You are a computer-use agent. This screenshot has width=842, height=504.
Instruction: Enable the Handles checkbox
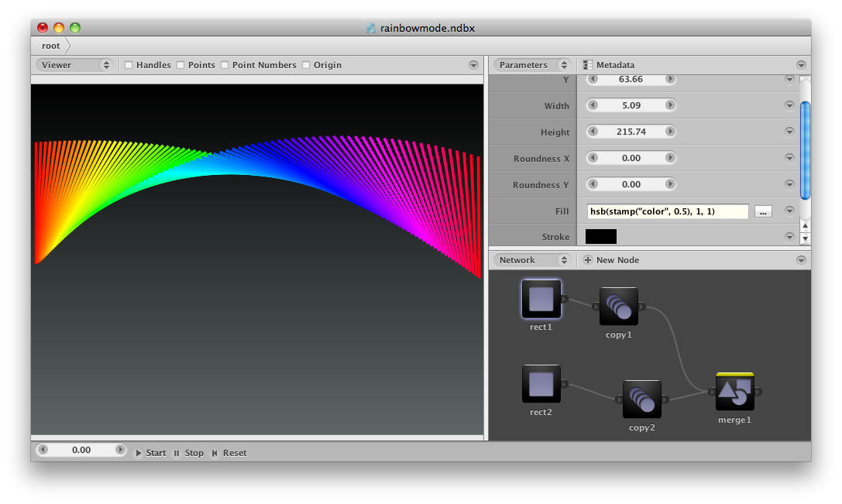(129, 65)
